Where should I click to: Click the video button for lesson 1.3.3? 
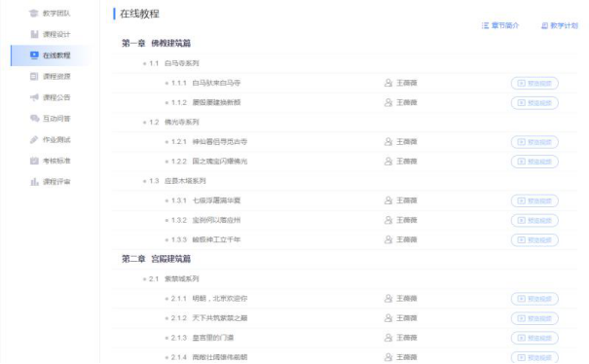tap(534, 240)
